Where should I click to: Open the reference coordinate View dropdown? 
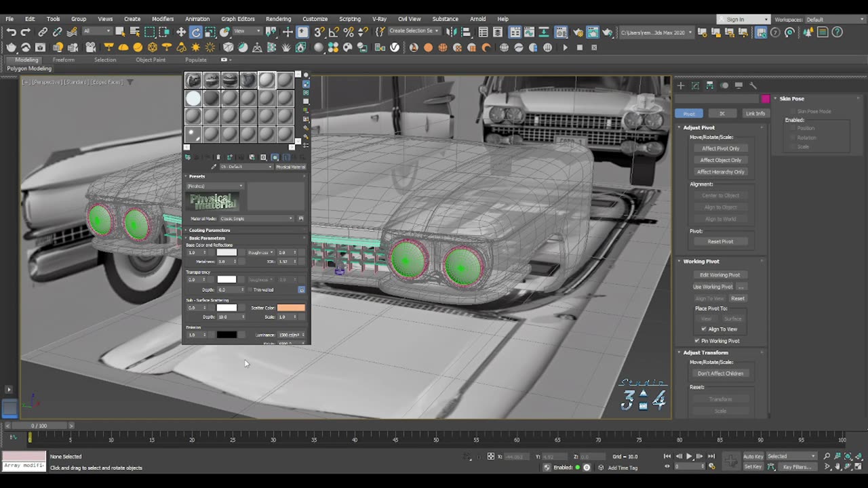[x=247, y=32]
